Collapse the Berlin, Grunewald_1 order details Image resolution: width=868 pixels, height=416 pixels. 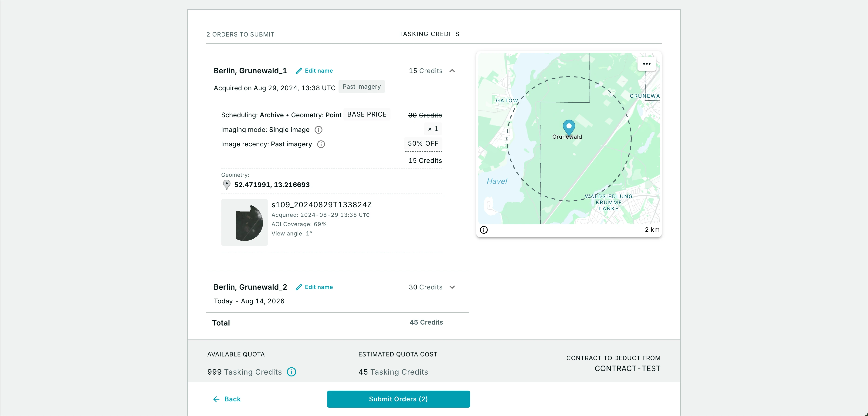(x=452, y=71)
